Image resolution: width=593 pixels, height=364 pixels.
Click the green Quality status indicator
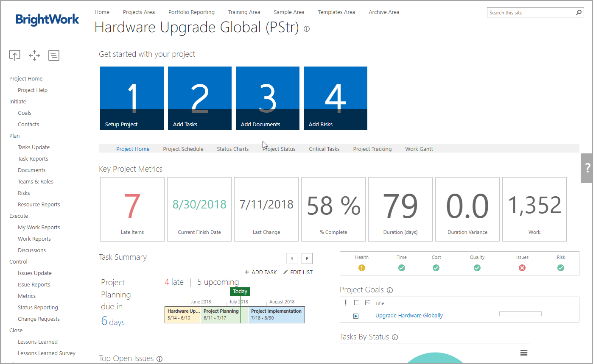(477, 268)
